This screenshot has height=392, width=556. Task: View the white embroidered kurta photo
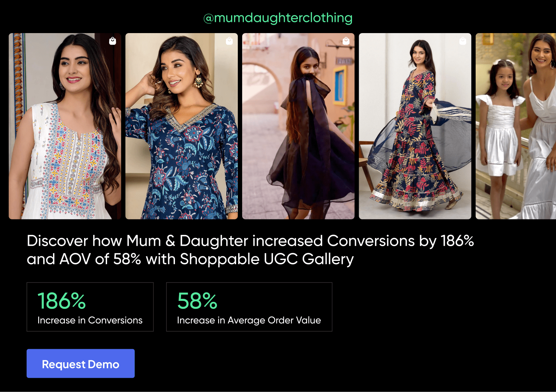coord(65,135)
